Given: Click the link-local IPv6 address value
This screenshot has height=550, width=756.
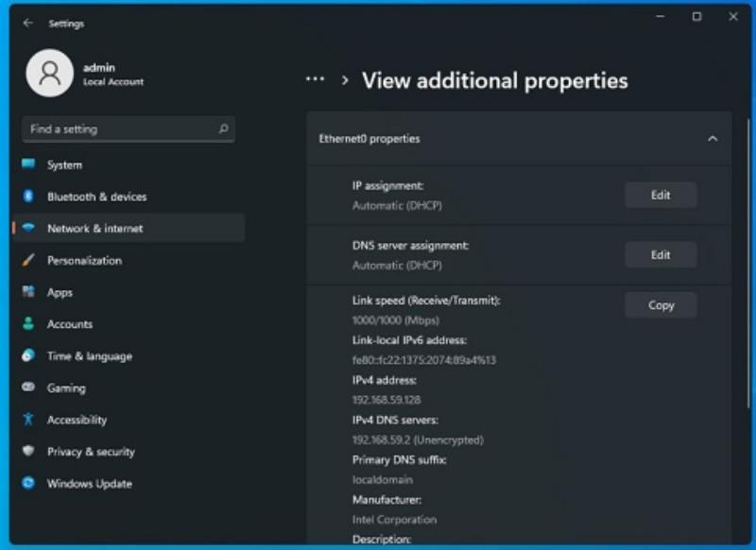Looking at the screenshot, I should (423, 360).
